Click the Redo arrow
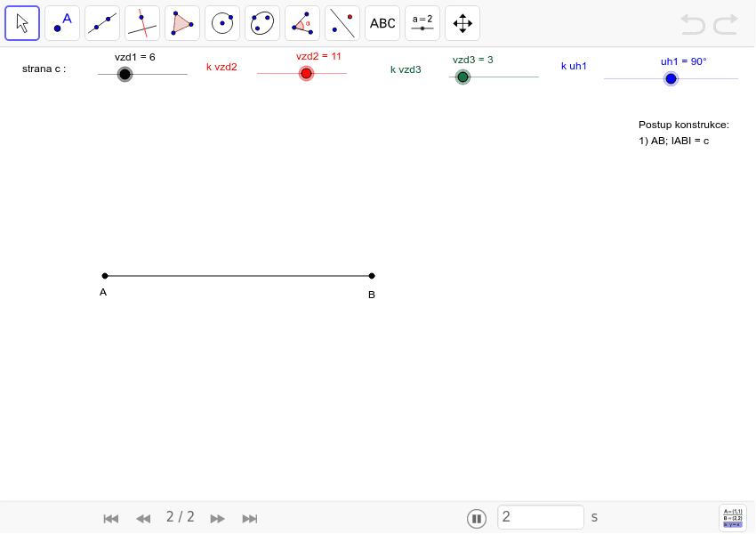756x534 pixels. [726, 24]
